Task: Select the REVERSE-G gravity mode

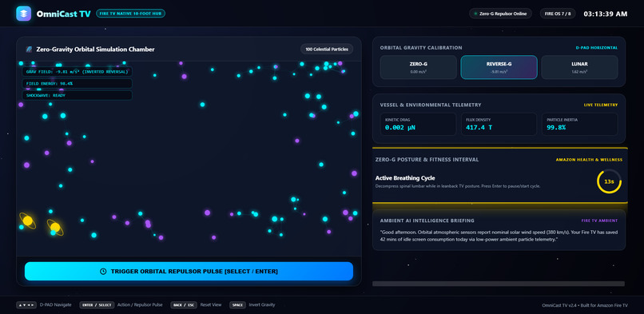Action: coord(499,67)
